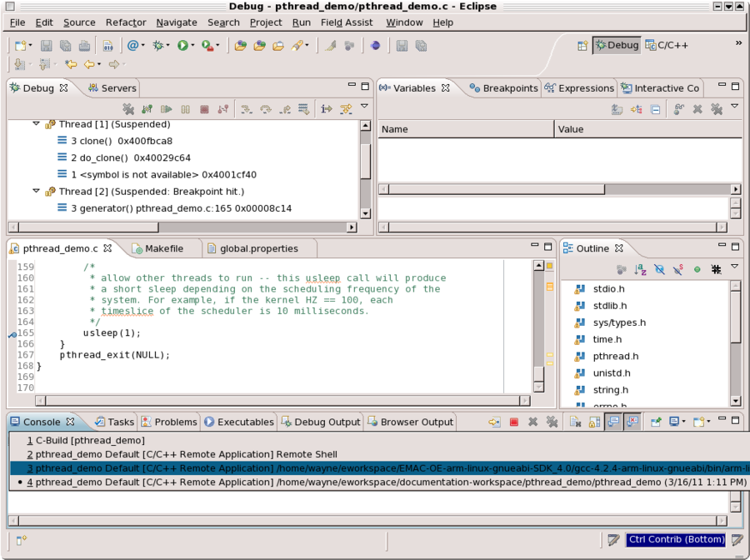This screenshot has height=560, width=750.
Task: Remove all terminated launches
Action: point(127,108)
